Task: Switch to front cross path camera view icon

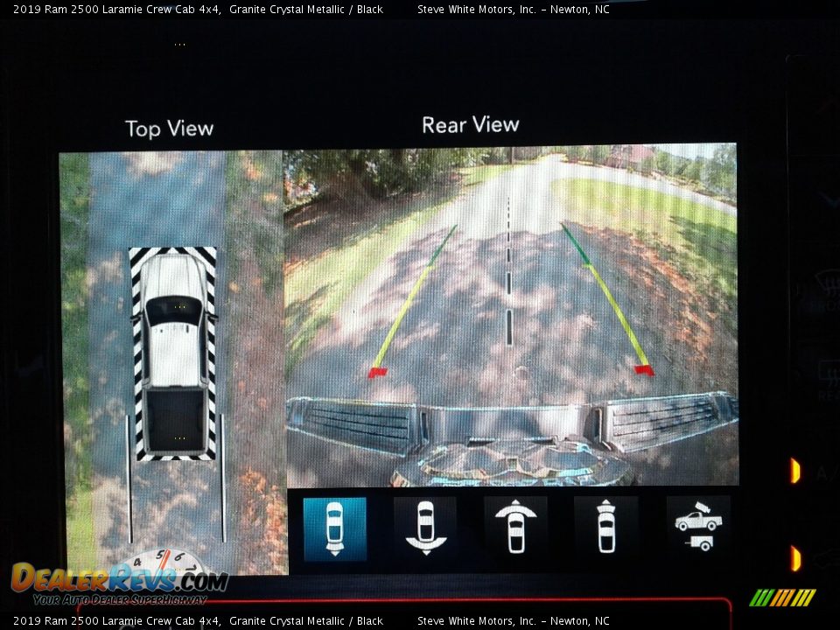Action: coord(515,527)
